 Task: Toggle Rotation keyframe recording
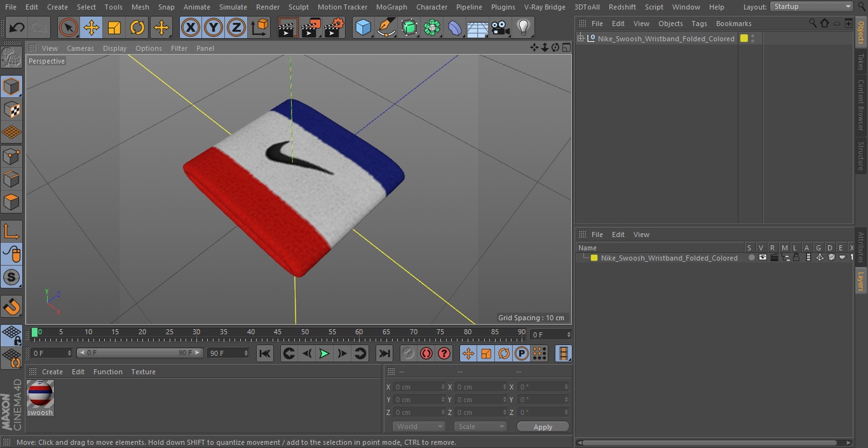(504, 353)
